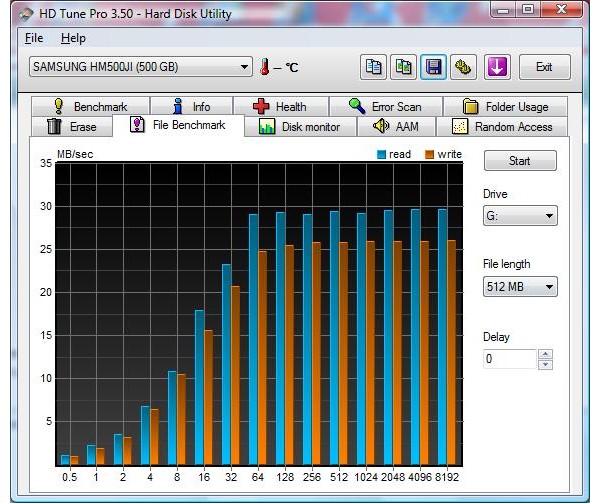Switch to the AAM tab
The height and width of the screenshot is (503, 600).
point(396,127)
